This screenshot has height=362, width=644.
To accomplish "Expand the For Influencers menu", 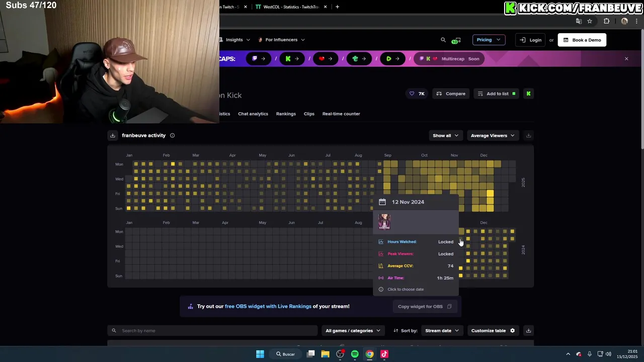I will click(x=281, y=40).
